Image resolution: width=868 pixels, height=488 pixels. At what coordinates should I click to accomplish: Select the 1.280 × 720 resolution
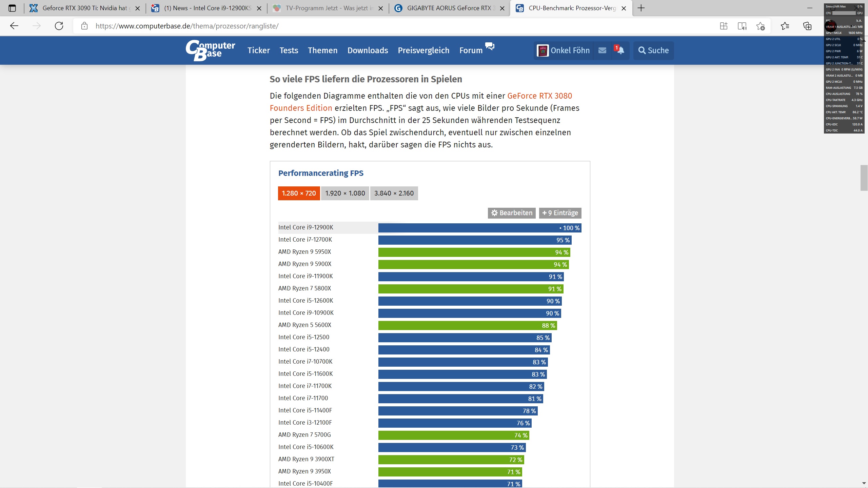point(299,193)
